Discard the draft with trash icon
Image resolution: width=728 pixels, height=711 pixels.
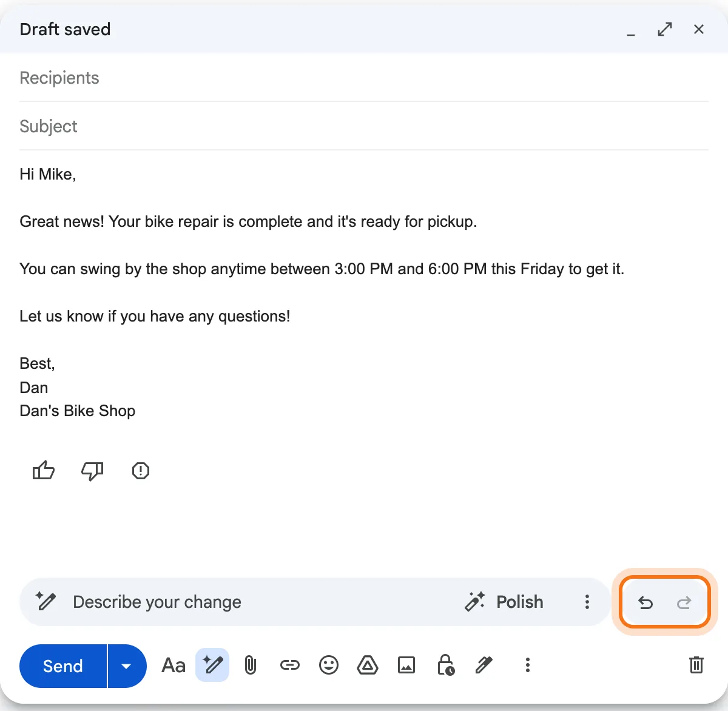[x=696, y=665]
